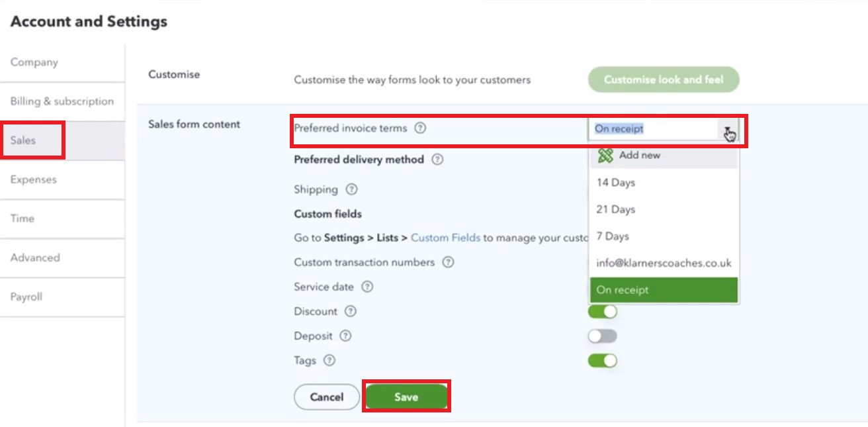This screenshot has width=868, height=427.
Task: Disable the Discount toggle switch
Action: pos(602,311)
